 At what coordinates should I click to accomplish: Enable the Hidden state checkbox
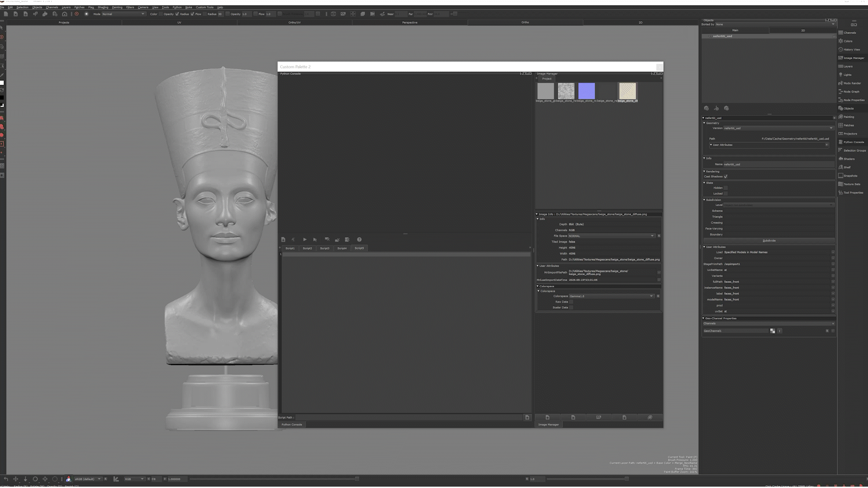(x=726, y=188)
